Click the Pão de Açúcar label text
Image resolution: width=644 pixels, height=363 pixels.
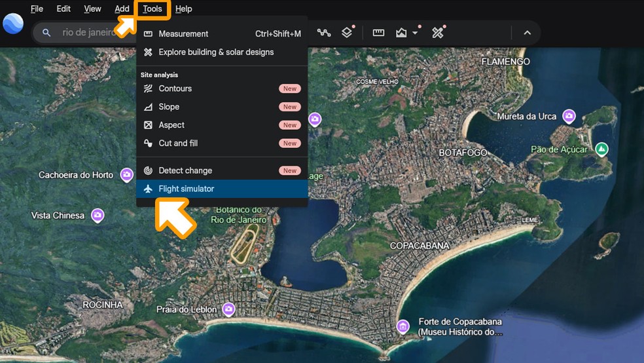[x=559, y=149]
